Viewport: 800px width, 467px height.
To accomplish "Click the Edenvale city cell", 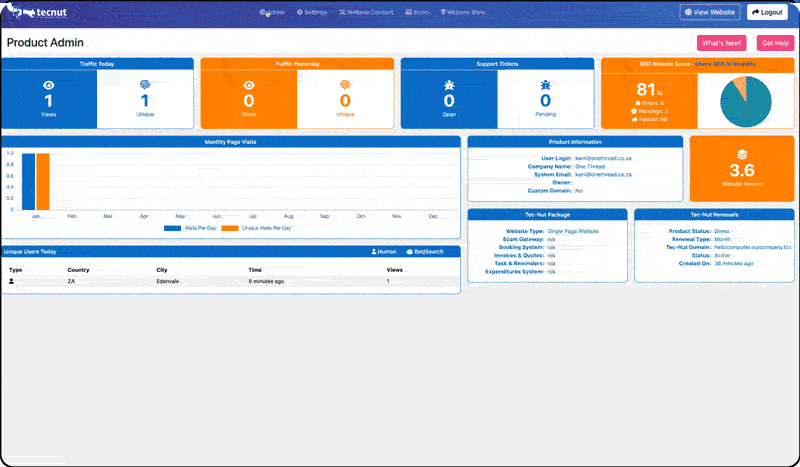I will pyautogui.click(x=167, y=281).
